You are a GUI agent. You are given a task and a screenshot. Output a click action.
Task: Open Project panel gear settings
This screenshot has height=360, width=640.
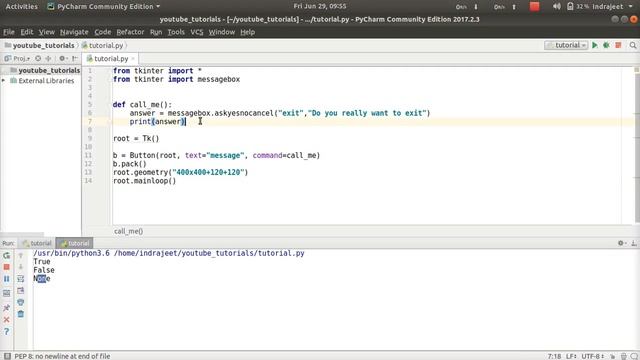[62, 59]
